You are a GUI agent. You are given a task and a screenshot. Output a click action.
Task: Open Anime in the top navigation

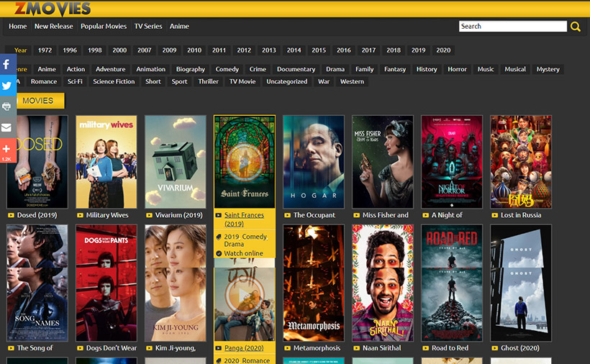(179, 27)
